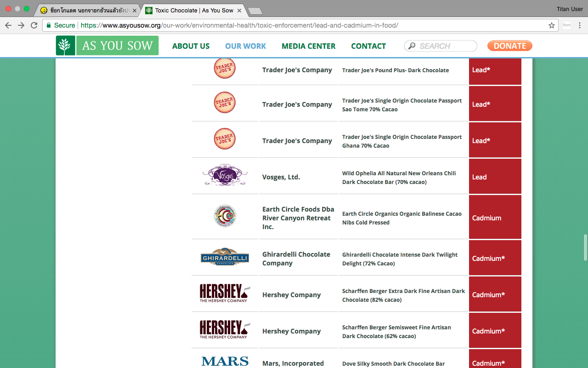Click the Passport Ghana 70% Cacao product

(x=402, y=141)
